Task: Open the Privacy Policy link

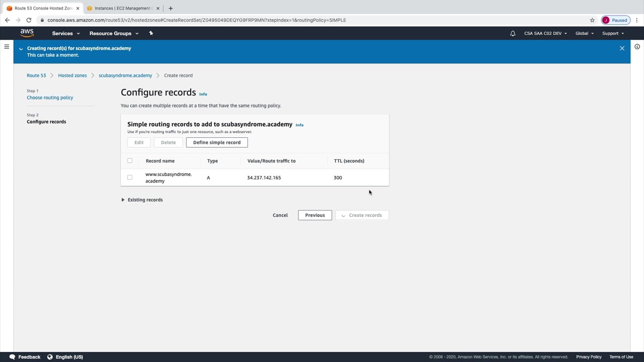Action: click(589, 357)
